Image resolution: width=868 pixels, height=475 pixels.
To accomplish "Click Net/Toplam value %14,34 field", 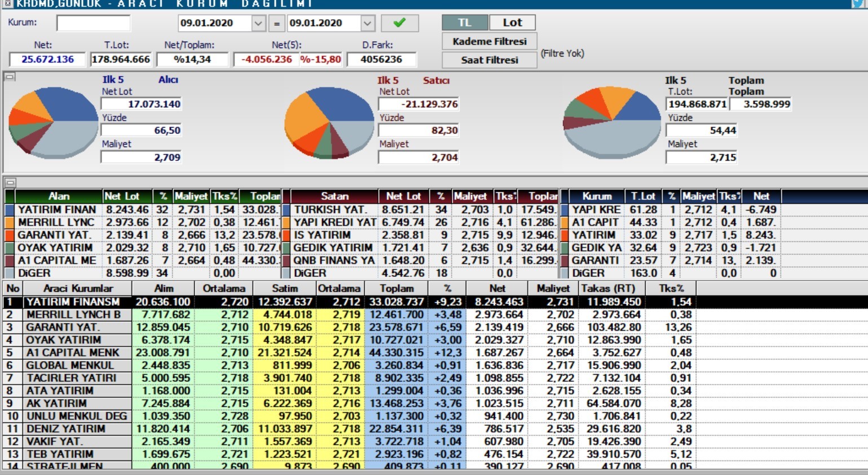I will [192, 59].
